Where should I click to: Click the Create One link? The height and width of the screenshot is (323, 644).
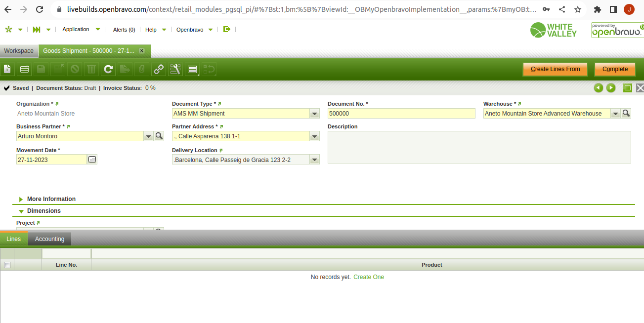(369, 277)
